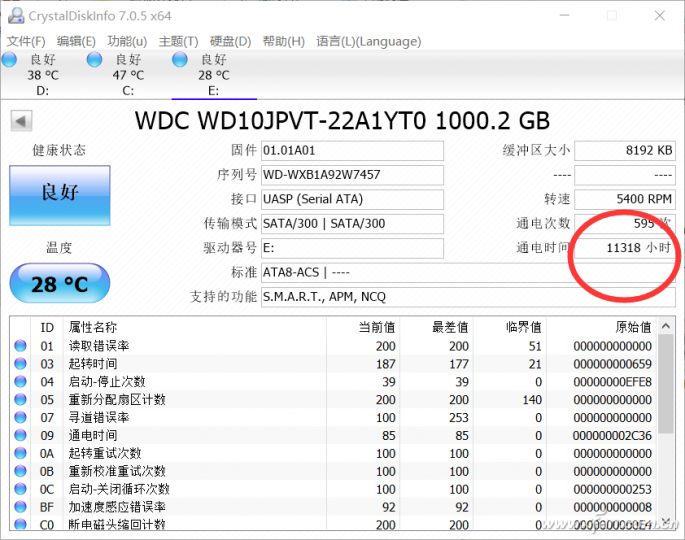Click raw value 000000000008
Screen dimensions: 685x540
point(612,508)
